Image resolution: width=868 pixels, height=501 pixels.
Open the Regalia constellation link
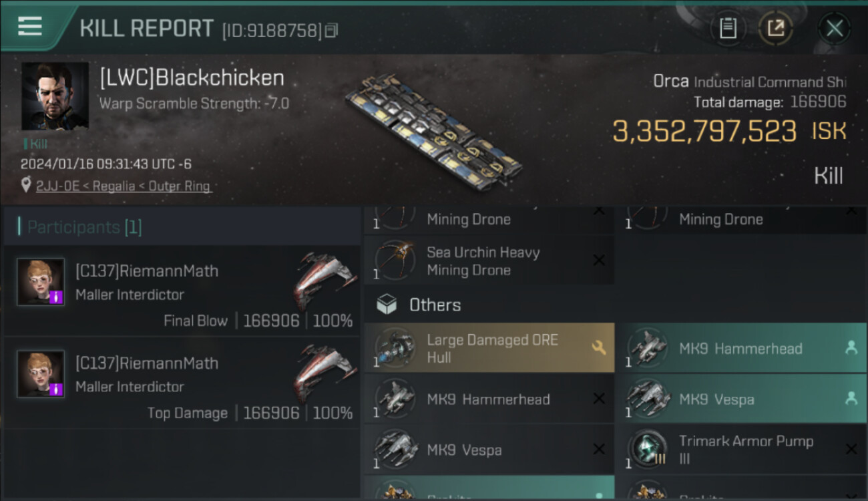click(x=111, y=186)
